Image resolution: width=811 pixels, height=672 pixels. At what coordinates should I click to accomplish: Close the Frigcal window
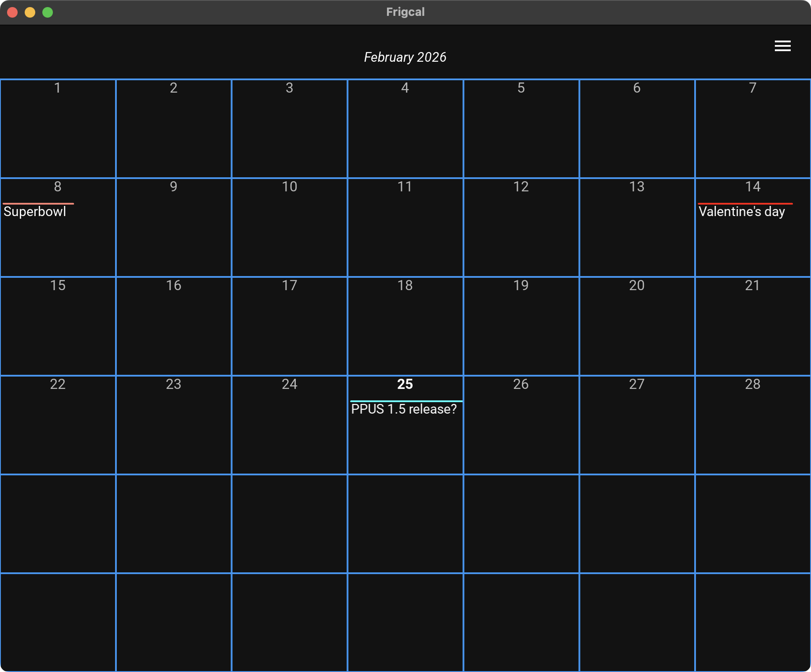coord(12,12)
